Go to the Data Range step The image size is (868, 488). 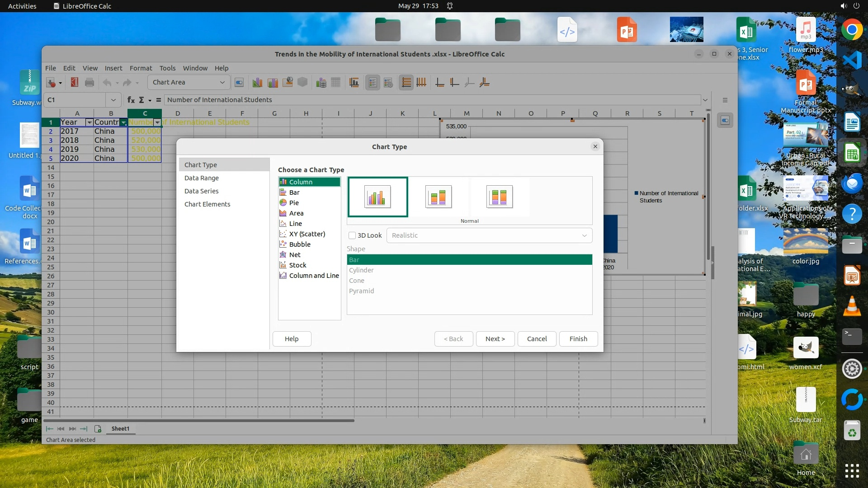coord(201,178)
